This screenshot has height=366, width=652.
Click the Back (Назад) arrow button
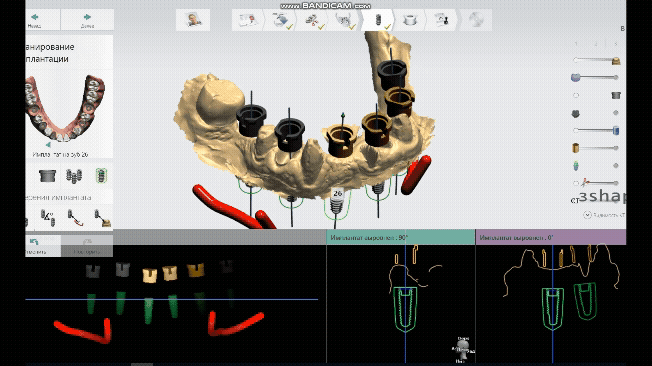pyautogui.click(x=35, y=20)
